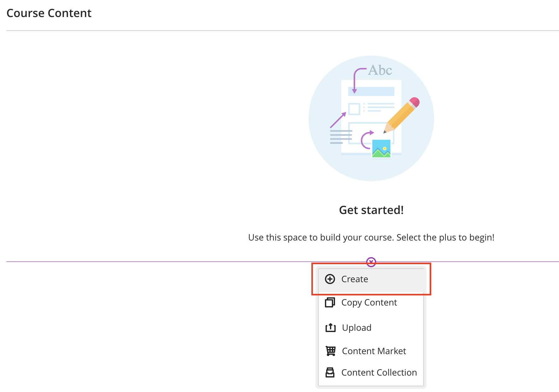Image resolution: width=559 pixels, height=392 pixels.
Task: Click the Course Content heading
Action: 49,13
